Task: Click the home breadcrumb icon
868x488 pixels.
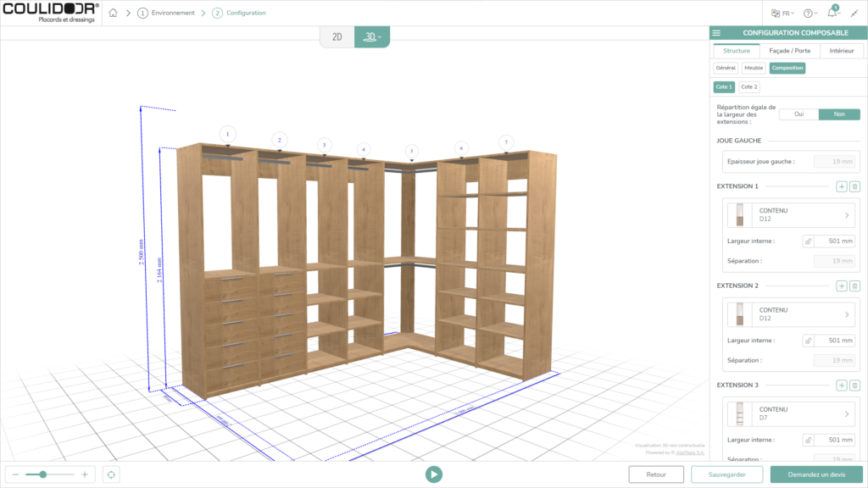Action: [112, 14]
